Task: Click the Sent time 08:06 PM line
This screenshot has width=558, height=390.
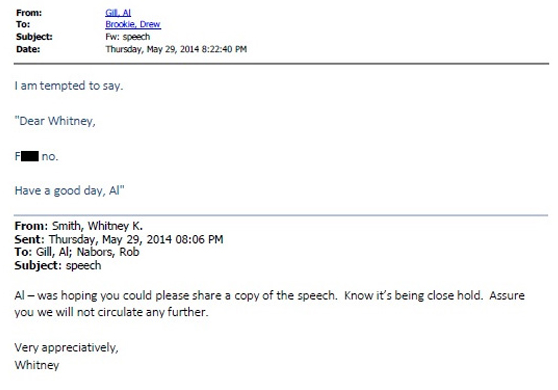Action: (119, 239)
